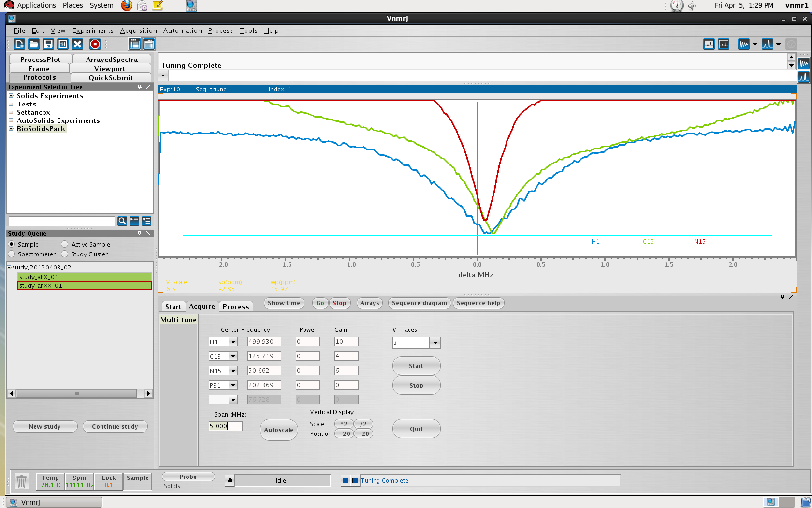Select the Spectrometer radio button
This screenshot has height=508, width=812.
(x=12, y=254)
